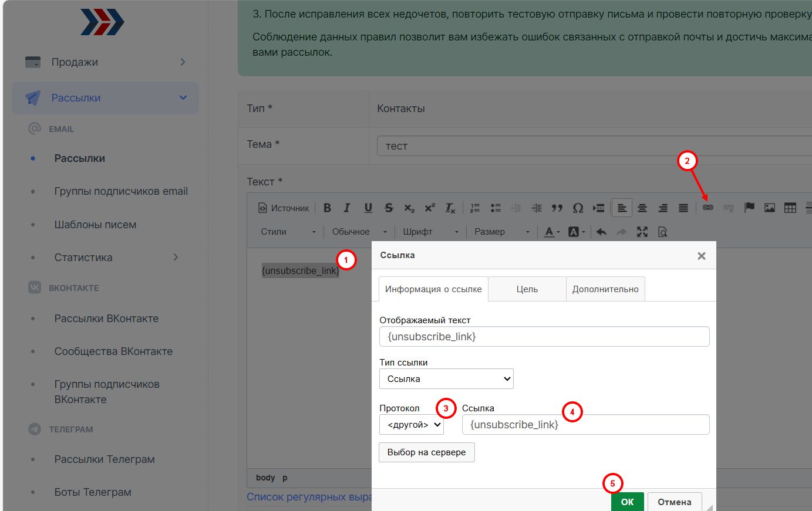
Task: Click the Контакты type value
Action: [x=401, y=109]
